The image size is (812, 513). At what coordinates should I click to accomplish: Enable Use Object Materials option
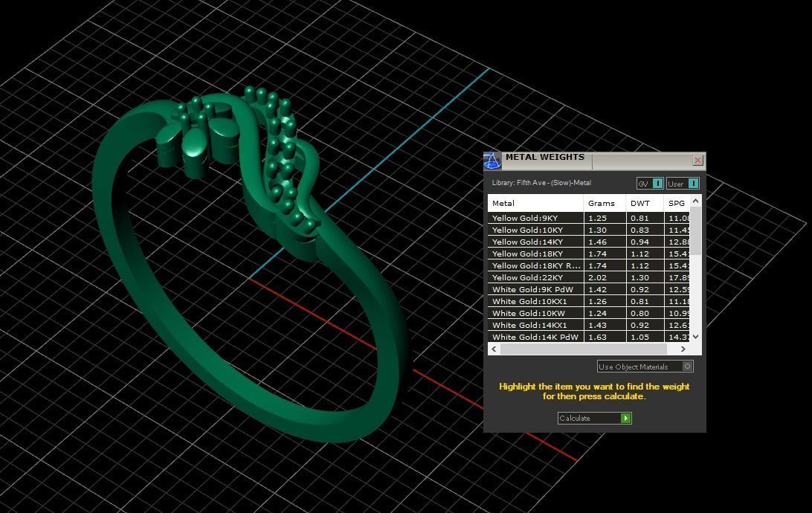(x=645, y=367)
